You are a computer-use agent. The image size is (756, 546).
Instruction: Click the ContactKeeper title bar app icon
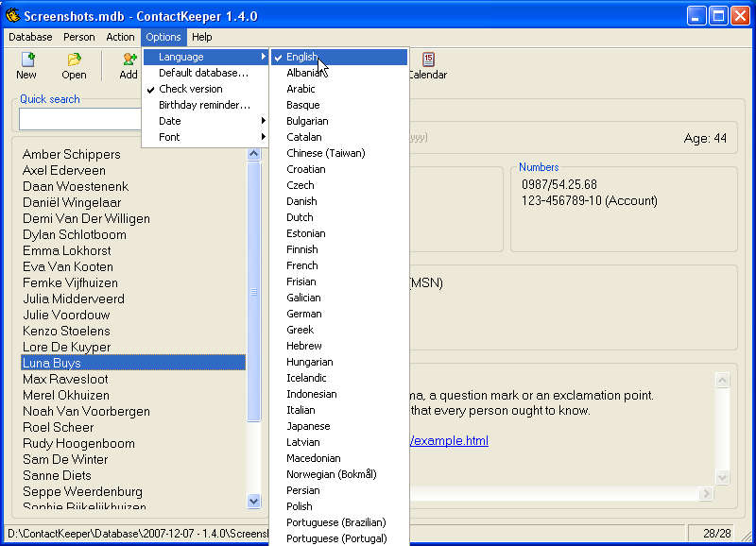[x=13, y=15]
